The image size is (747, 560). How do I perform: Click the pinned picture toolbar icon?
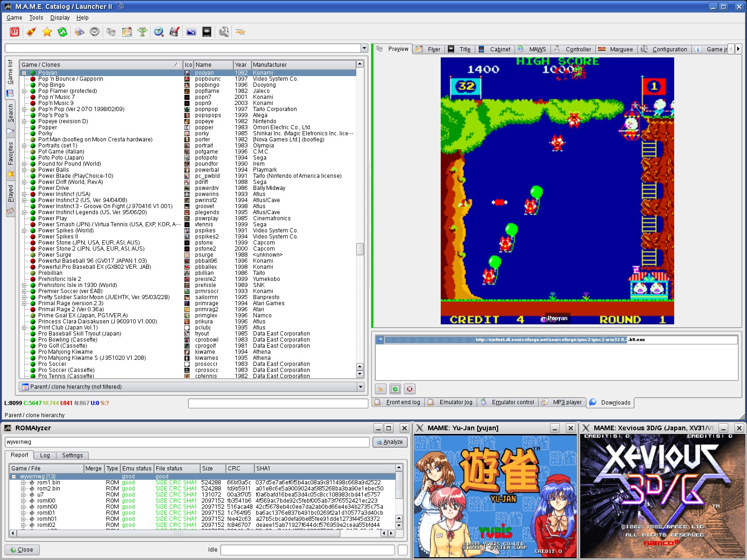coord(127,32)
